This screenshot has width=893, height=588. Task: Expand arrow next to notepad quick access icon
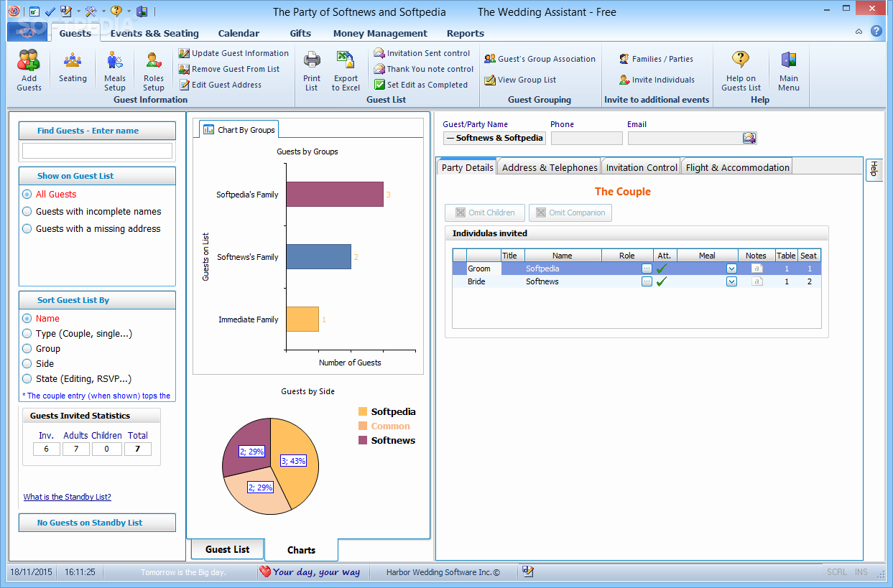click(78, 11)
